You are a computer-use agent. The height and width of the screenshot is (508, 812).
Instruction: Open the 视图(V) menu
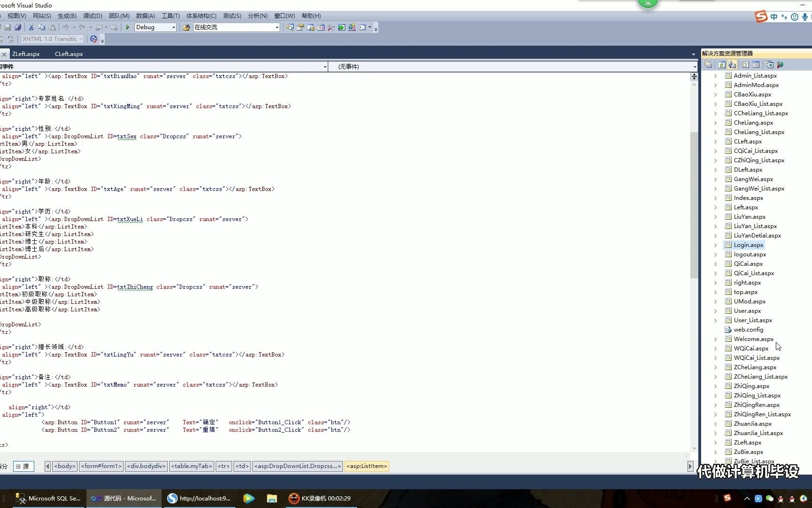(16, 16)
